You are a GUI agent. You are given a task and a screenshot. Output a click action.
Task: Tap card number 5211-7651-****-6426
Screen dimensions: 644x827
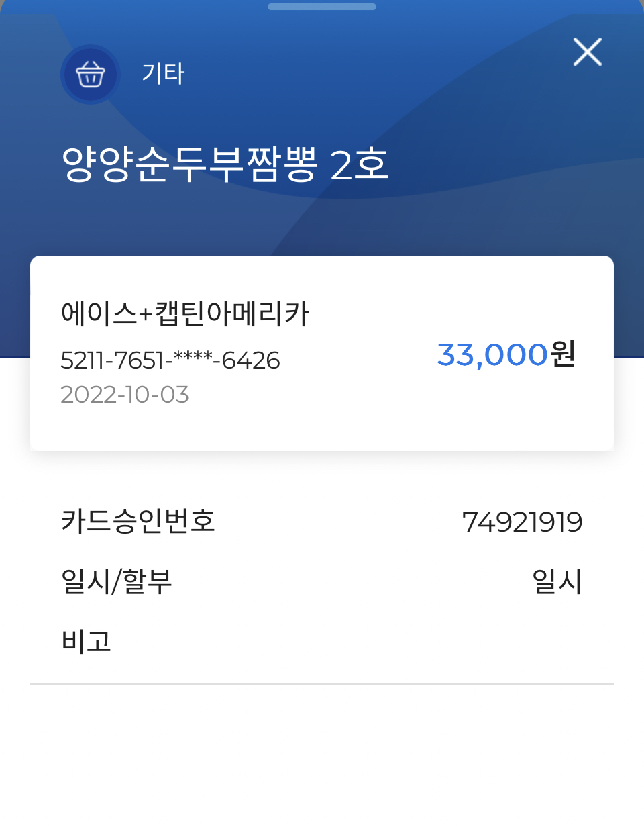point(170,360)
